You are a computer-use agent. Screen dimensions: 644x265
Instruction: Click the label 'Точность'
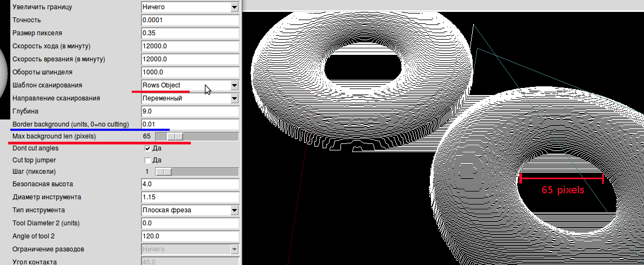click(27, 20)
